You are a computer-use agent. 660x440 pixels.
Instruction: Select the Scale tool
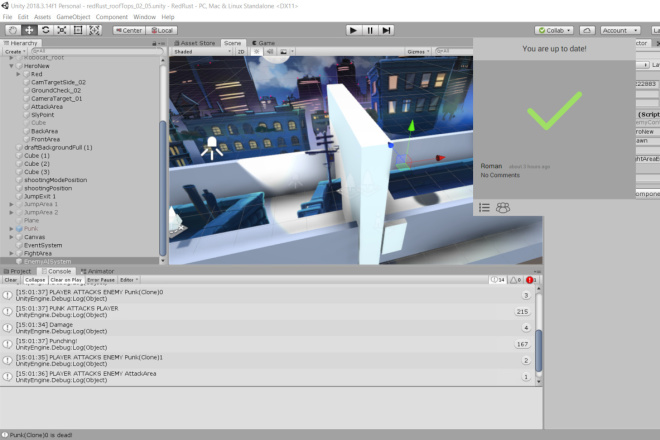62,30
